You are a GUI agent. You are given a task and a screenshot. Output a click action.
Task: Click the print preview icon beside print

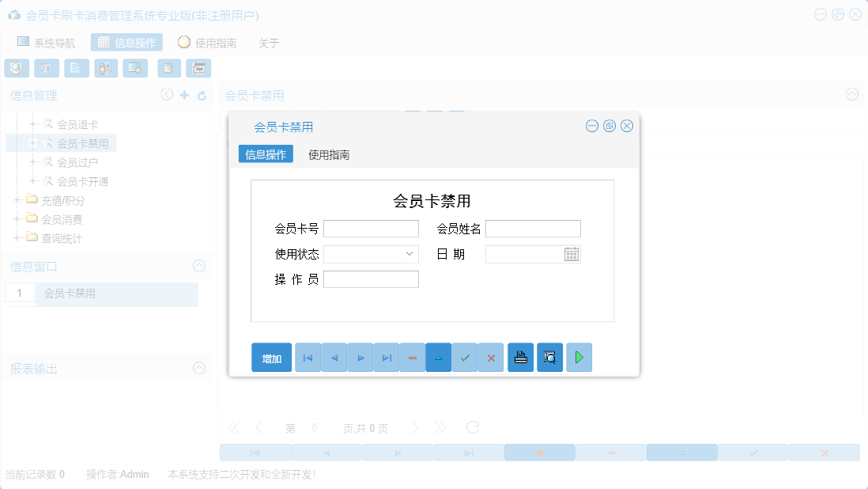pyautogui.click(x=549, y=357)
